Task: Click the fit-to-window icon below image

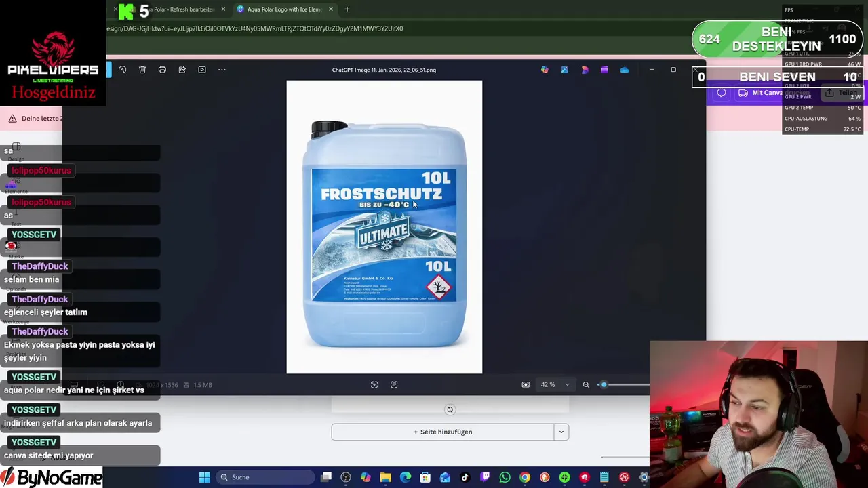Action: [374, 385]
